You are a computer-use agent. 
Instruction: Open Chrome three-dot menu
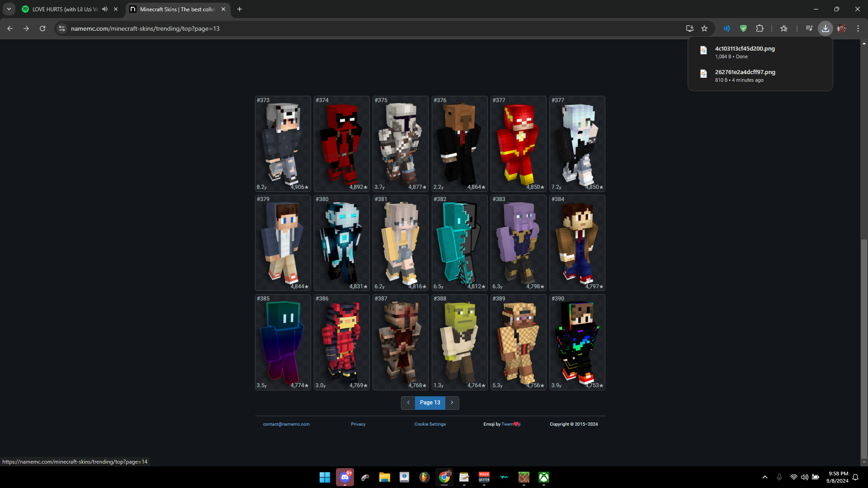(858, 28)
